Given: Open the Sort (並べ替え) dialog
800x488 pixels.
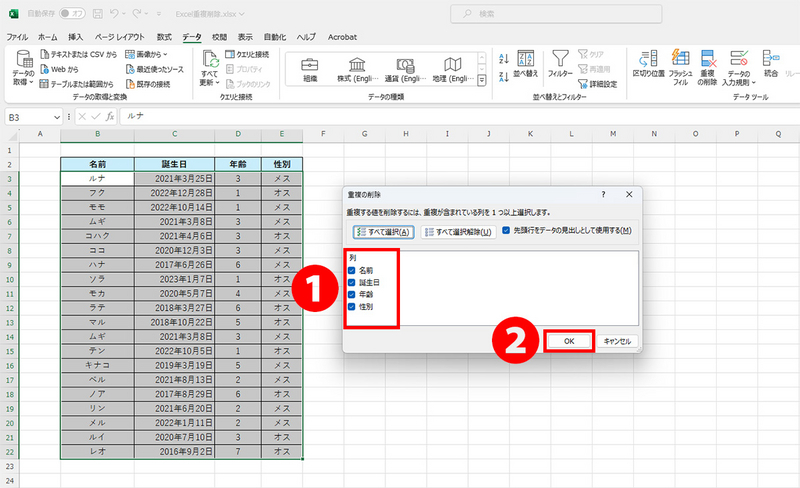Looking at the screenshot, I should coord(526,63).
